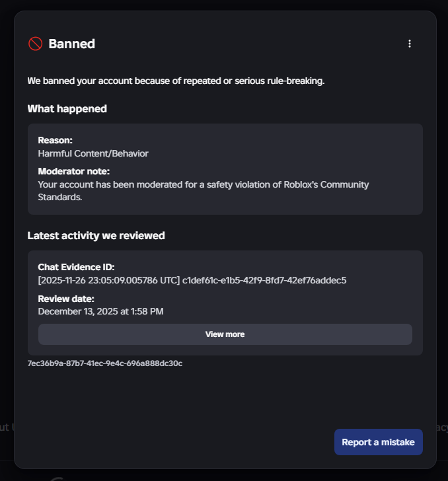The width and height of the screenshot is (448, 481).
Task: Click the 'We banned your account' message
Action: pos(176,81)
